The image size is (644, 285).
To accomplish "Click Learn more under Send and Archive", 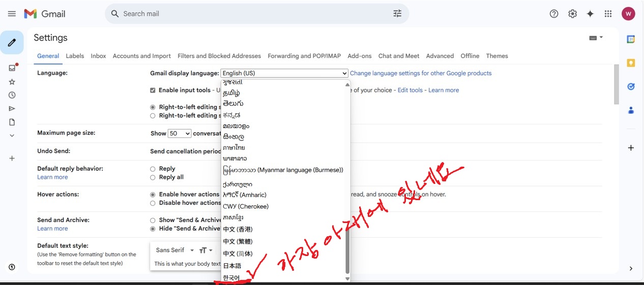I will point(52,229).
